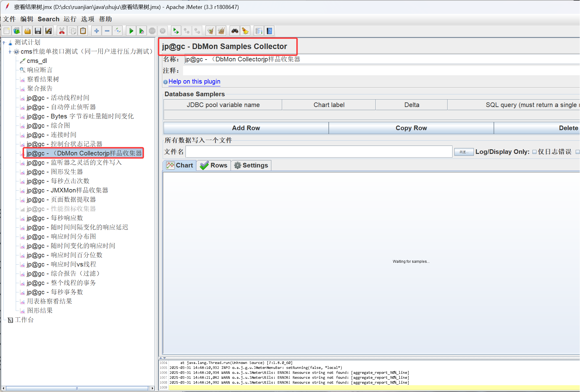Image resolution: width=580 pixels, height=392 pixels.
Task: Create a new test plan
Action: click(x=6, y=31)
